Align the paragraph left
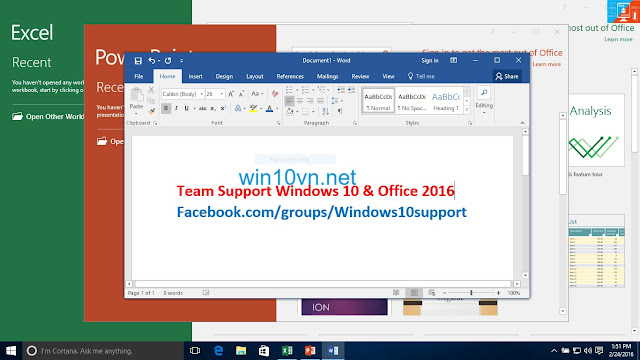Image resolution: width=640 pixels, height=360 pixels. (x=289, y=100)
